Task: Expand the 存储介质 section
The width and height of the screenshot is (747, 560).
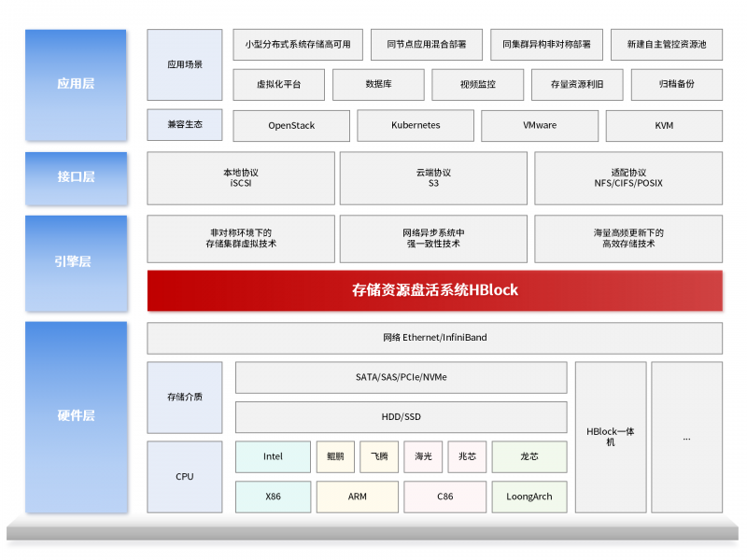Action: tap(184, 398)
